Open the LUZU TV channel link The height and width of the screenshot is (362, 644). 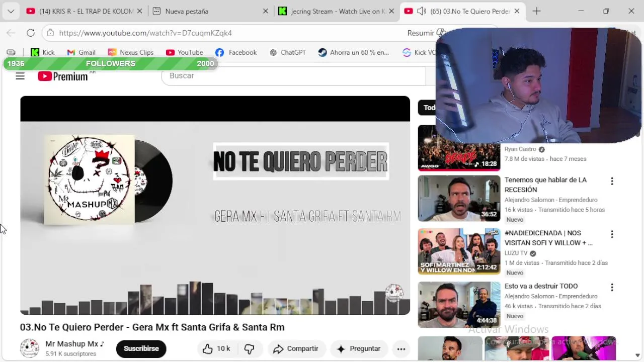[x=516, y=253]
